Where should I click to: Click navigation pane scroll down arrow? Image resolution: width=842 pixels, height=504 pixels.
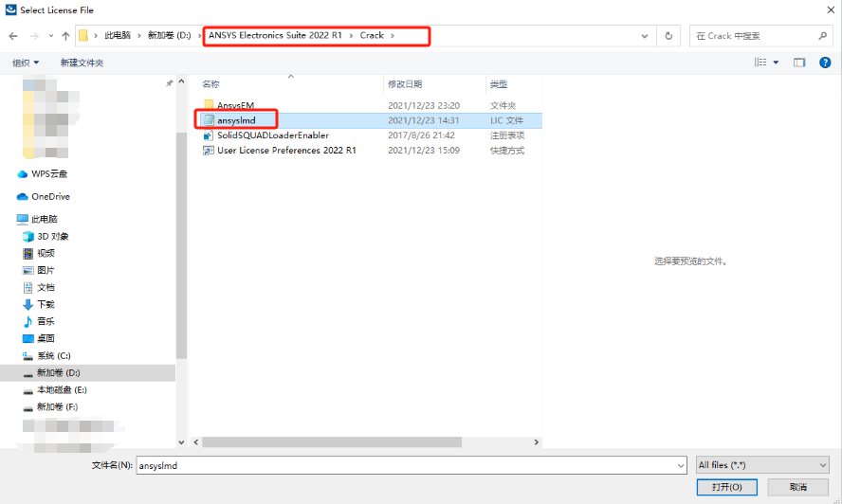tap(181, 442)
